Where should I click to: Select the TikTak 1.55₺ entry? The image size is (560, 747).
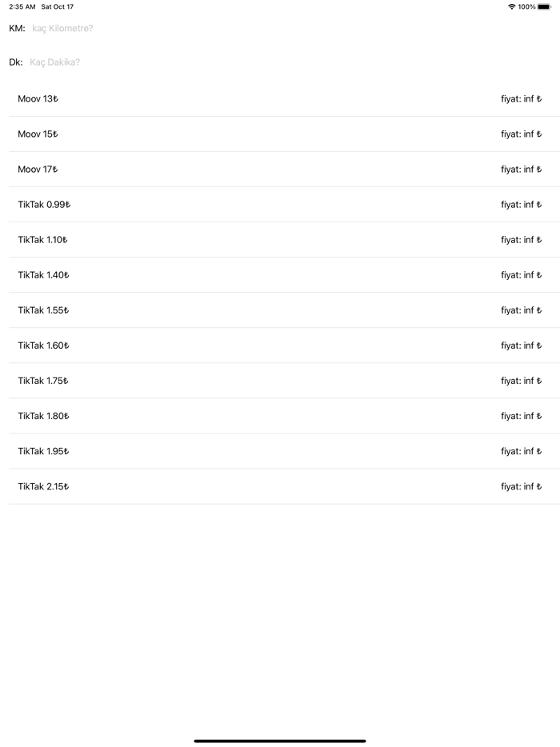(280, 310)
